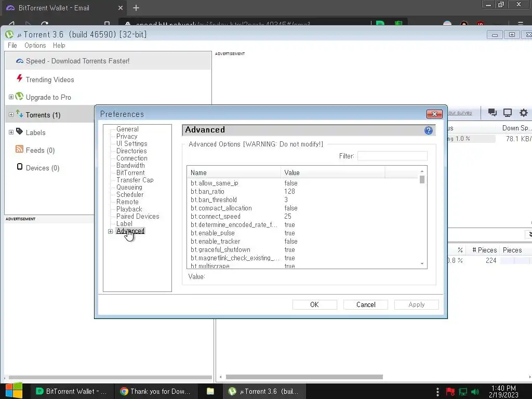Image resolution: width=532 pixels, height=399 pixels.
Task: Select BitTorrent in preferences tree
Action: click(130, 172)
